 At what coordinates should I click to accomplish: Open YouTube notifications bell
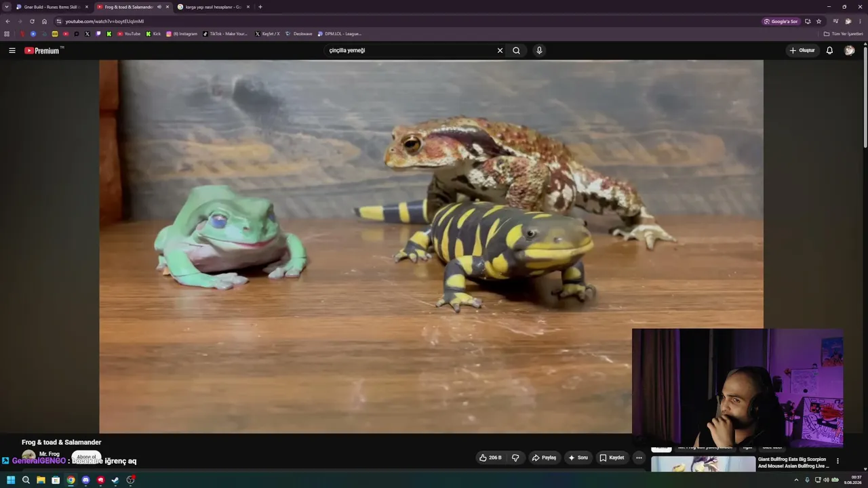[829, 50]
